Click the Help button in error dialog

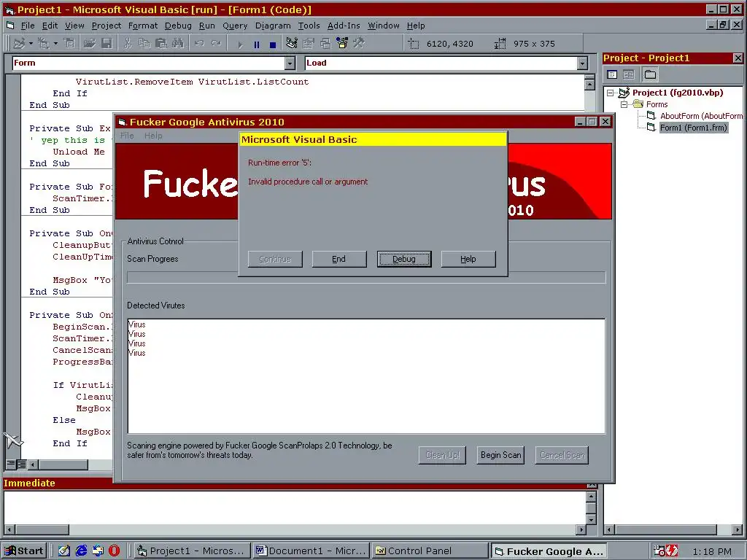pyautogui.click(x=468, y=259)
